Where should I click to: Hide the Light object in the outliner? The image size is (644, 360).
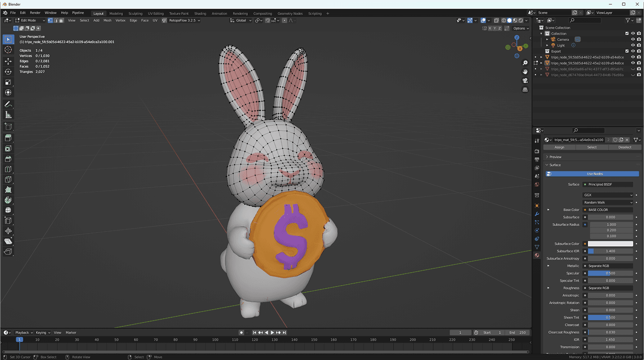633,45
